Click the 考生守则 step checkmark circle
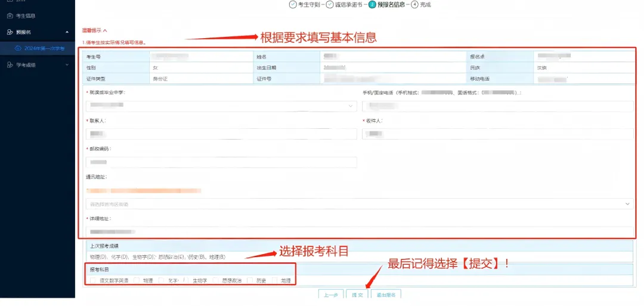This screenshot has width=644, height=306. pos(293,5)
